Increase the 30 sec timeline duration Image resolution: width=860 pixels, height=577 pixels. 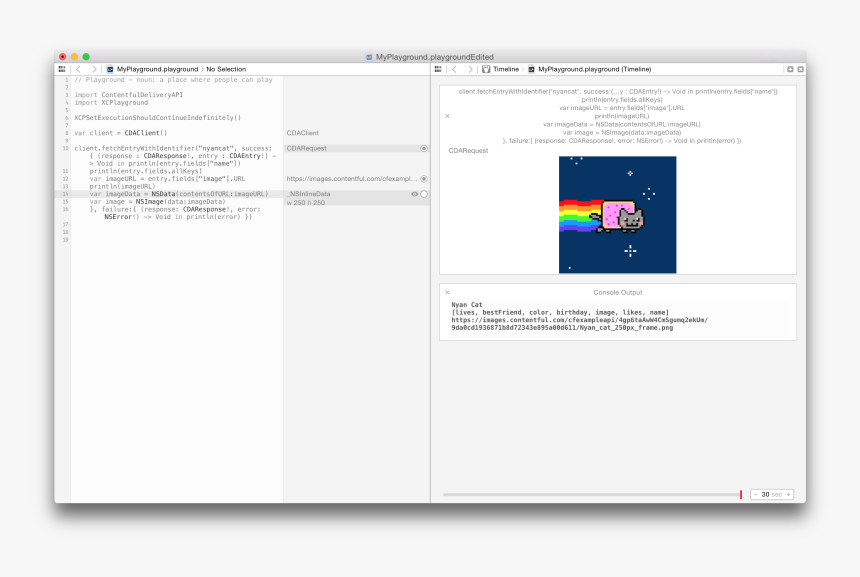coord(789,495)
